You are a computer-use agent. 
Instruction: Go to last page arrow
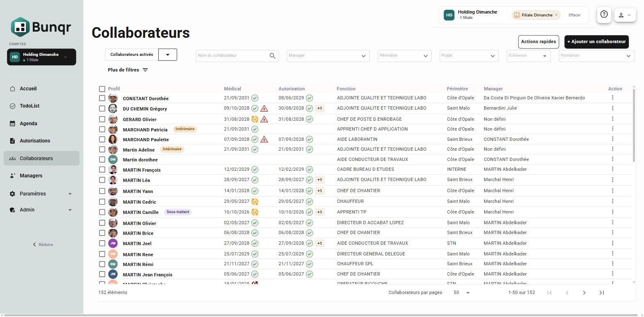coord(602,293)
